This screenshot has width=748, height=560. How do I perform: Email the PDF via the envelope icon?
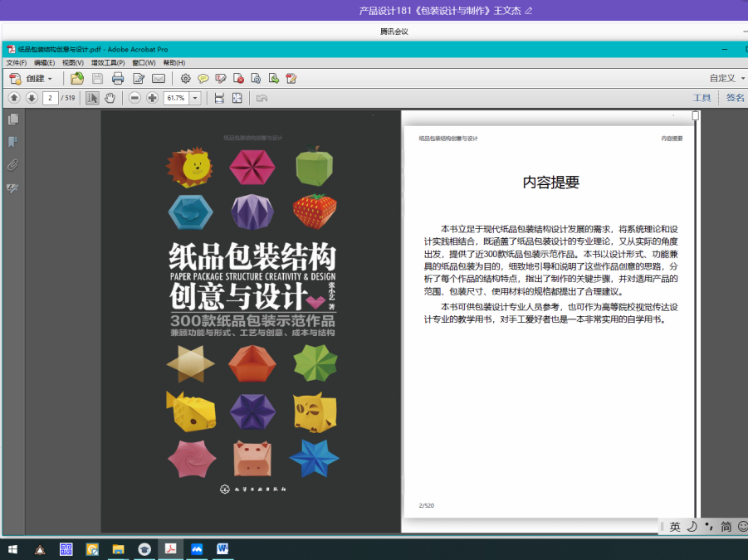pyautogui.click(x=157, y=78)
